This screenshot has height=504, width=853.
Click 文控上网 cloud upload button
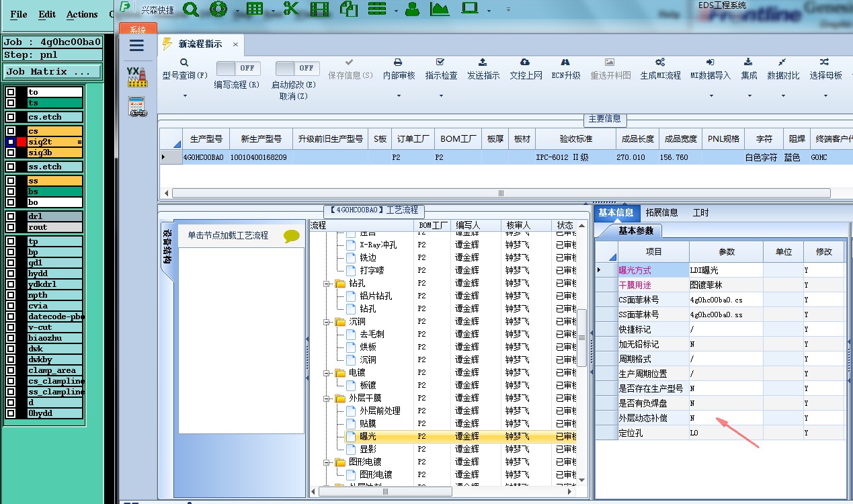(x=526, y=69)
